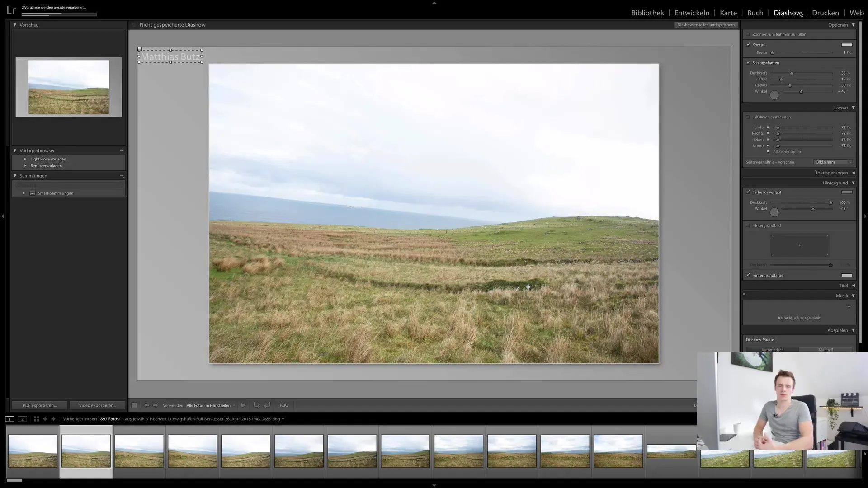Toggle link square for Oben margin

pyautogui.click(x=768, y=140)
